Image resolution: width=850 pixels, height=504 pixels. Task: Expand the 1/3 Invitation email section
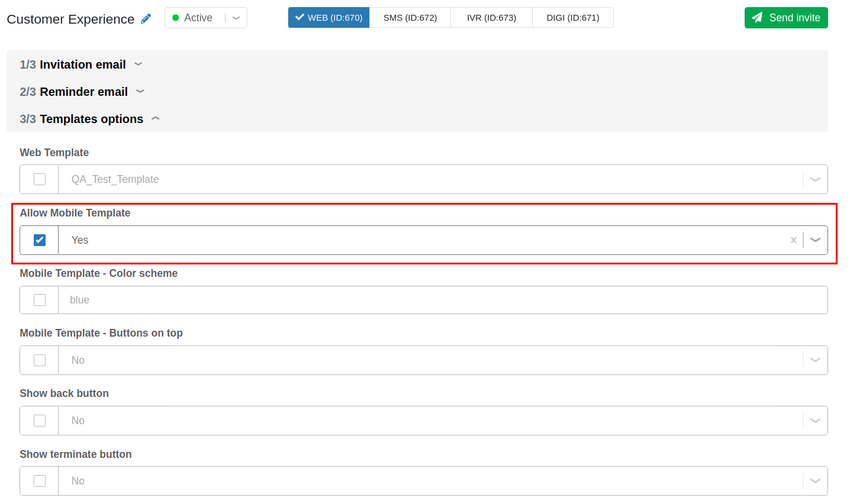417,64
